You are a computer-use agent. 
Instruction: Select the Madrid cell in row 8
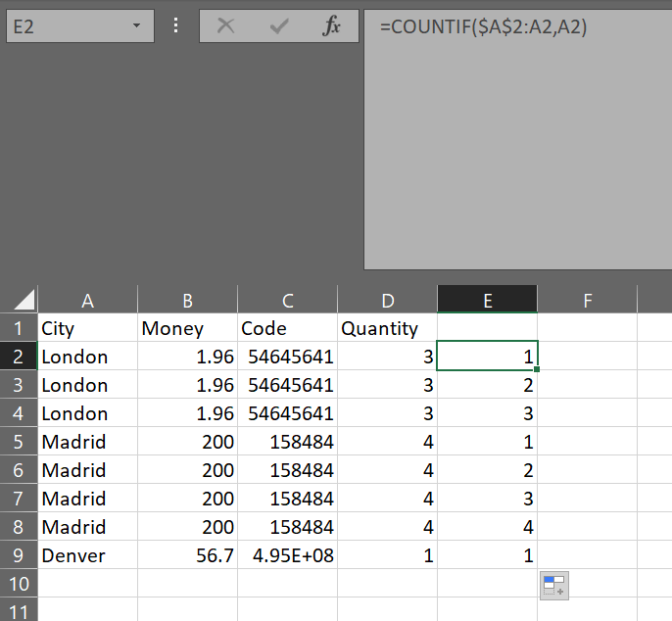[x=88, y=526]
